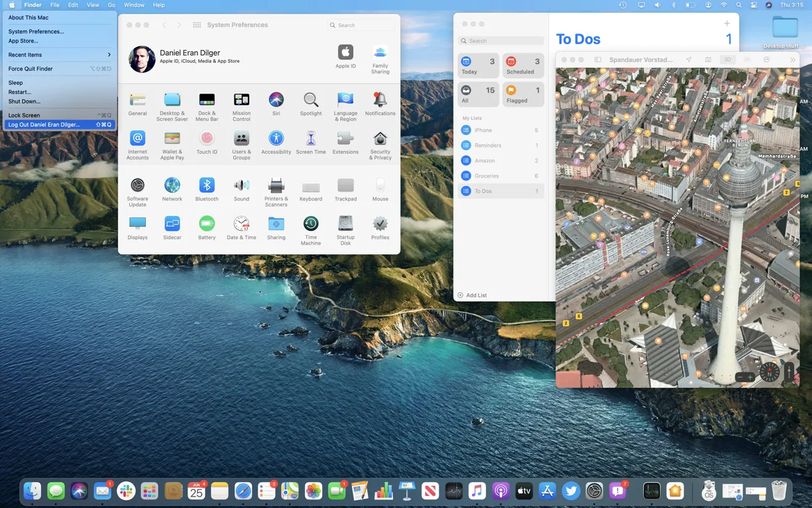Click Add List in Reminders
Image resolution: width=812 pixels, height=508 pixels.
pos(472,296)
